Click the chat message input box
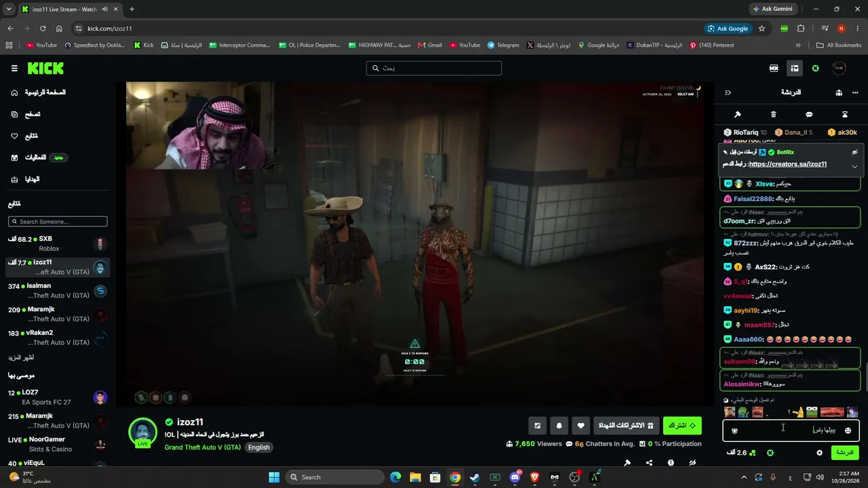Viewport: 868px width, 488px height. (x=790, y=430)
